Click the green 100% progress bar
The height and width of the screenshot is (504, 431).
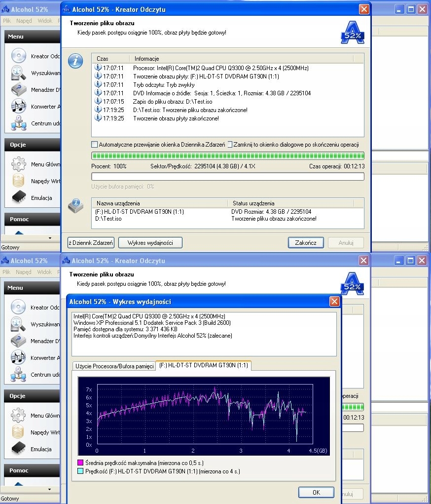[228, 156]
